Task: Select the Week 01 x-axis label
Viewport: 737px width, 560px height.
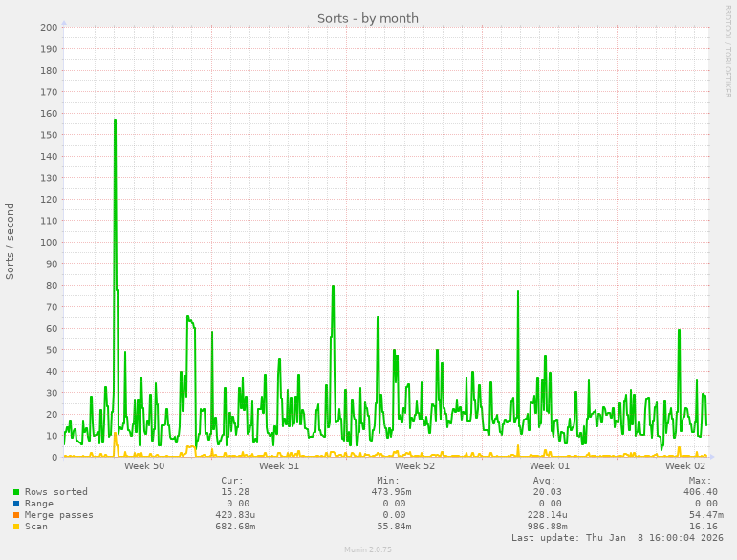Action: click(x=550, y=466)
